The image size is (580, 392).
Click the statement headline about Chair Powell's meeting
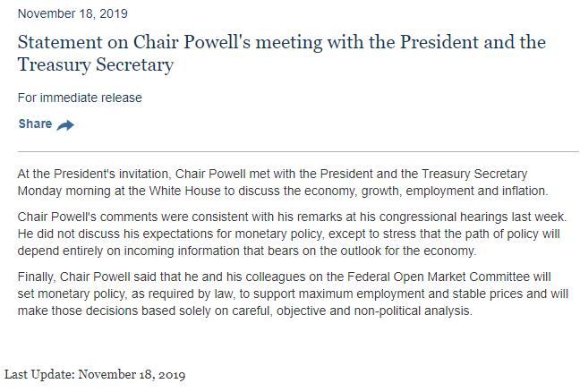(281, 54)
